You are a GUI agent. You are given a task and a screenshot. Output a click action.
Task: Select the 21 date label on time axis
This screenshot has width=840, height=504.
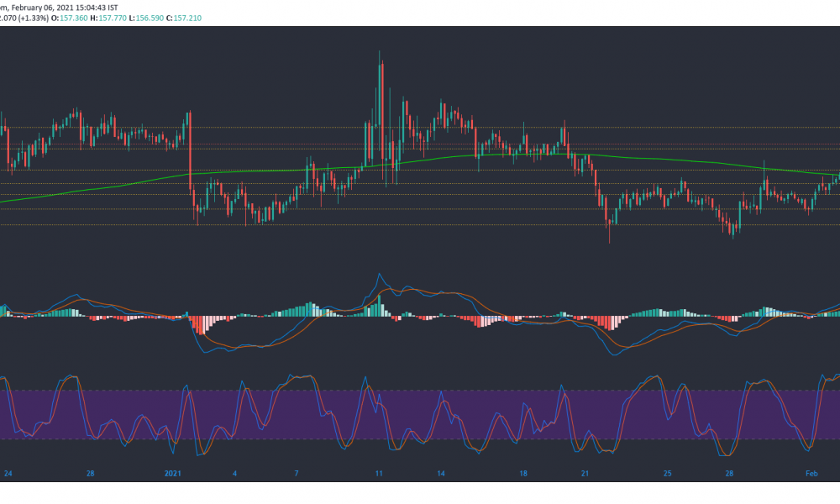585,474
